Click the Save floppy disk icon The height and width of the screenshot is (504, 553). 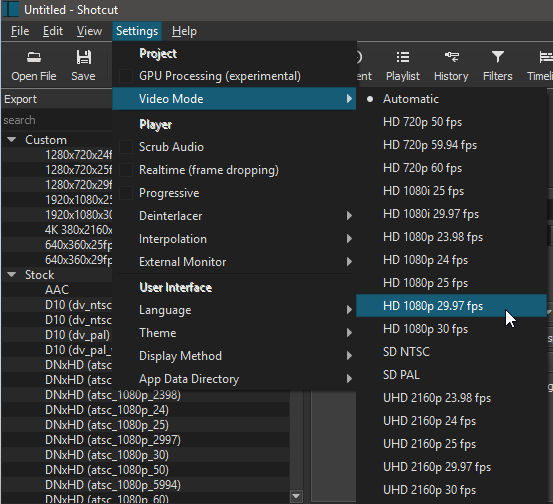pyautogui.click(x=84, y=57)
